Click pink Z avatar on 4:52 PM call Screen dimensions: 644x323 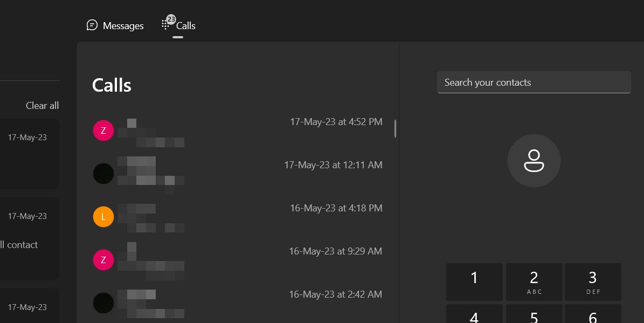point(103,130)
